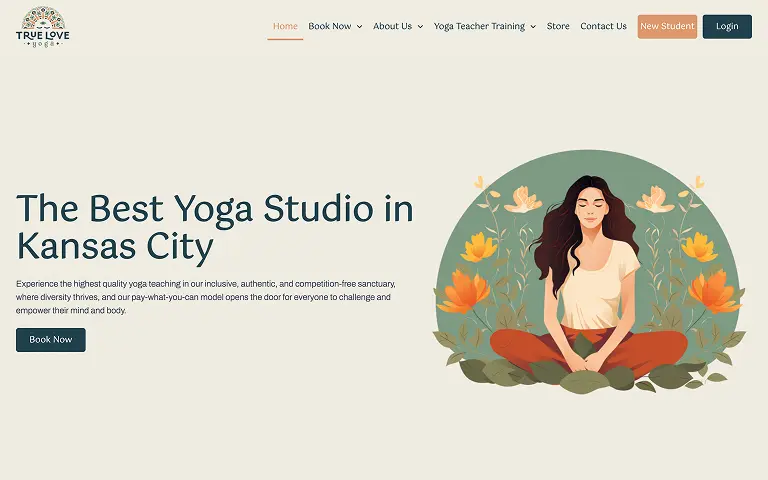
Task: Click the orange flower right of the woman
Action: (x=715, y=291)
